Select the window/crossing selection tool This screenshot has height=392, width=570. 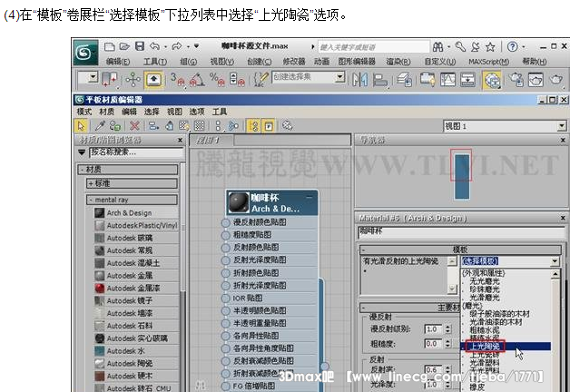tap(110, 80)
